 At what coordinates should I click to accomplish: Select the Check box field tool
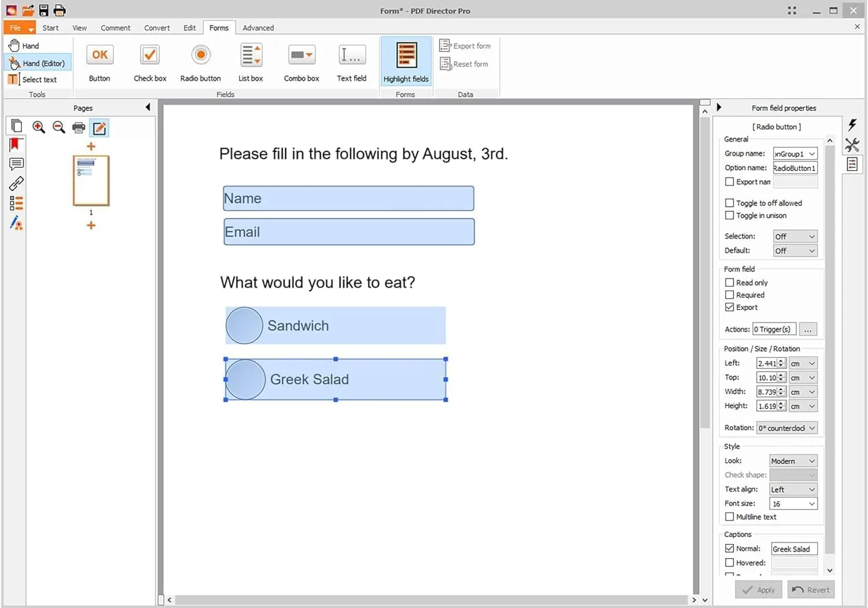(x=149, y=62)
